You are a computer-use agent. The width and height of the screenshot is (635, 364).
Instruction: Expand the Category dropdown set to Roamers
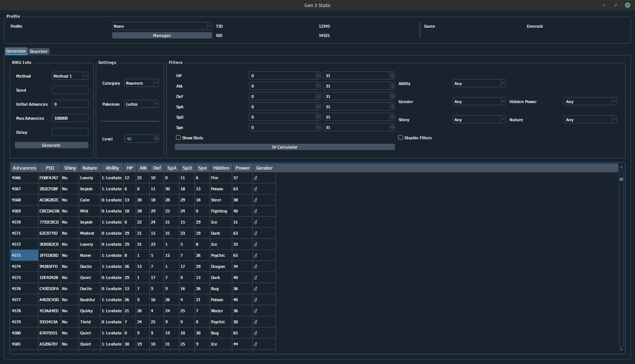tap(142, 83)
